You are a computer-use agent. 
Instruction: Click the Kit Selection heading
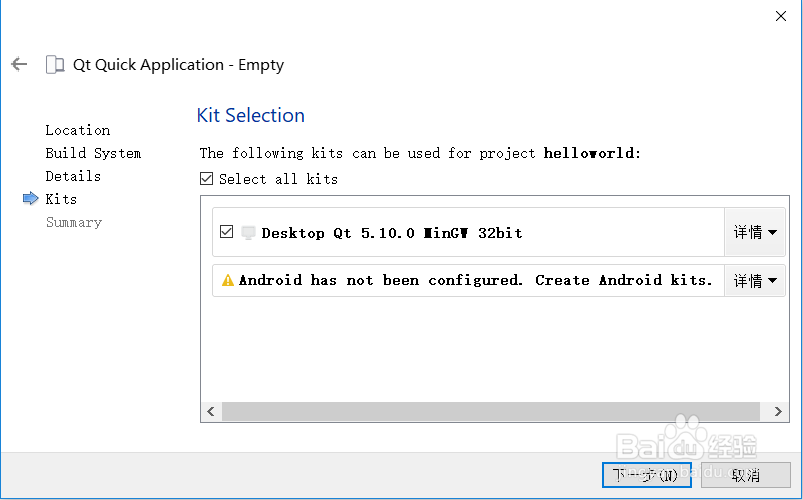pos(251,115)
